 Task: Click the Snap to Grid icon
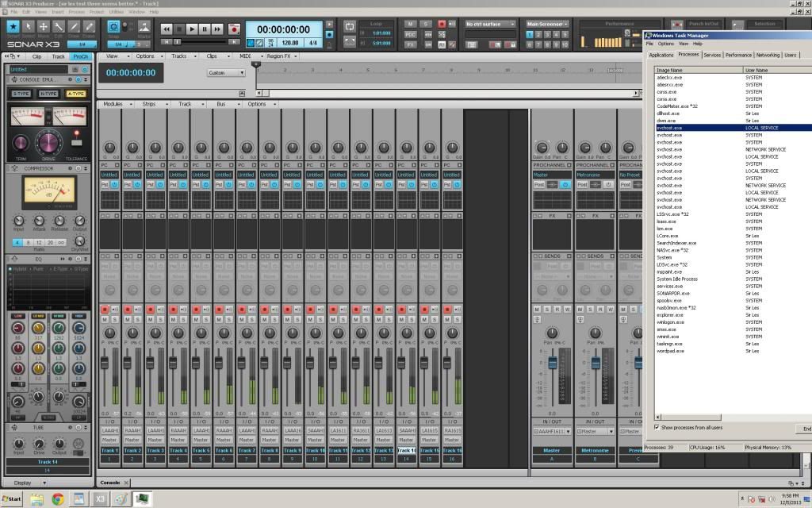point(114,28)
